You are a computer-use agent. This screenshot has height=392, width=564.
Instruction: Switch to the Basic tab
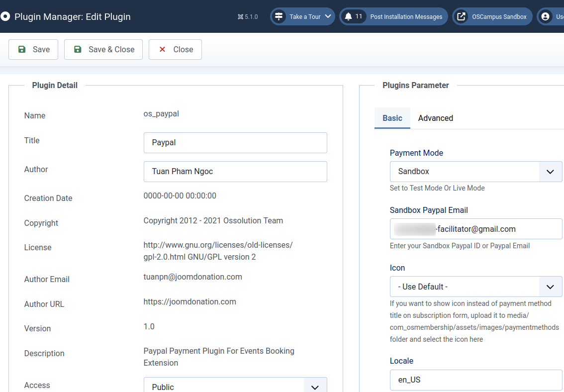pos(392,118)
